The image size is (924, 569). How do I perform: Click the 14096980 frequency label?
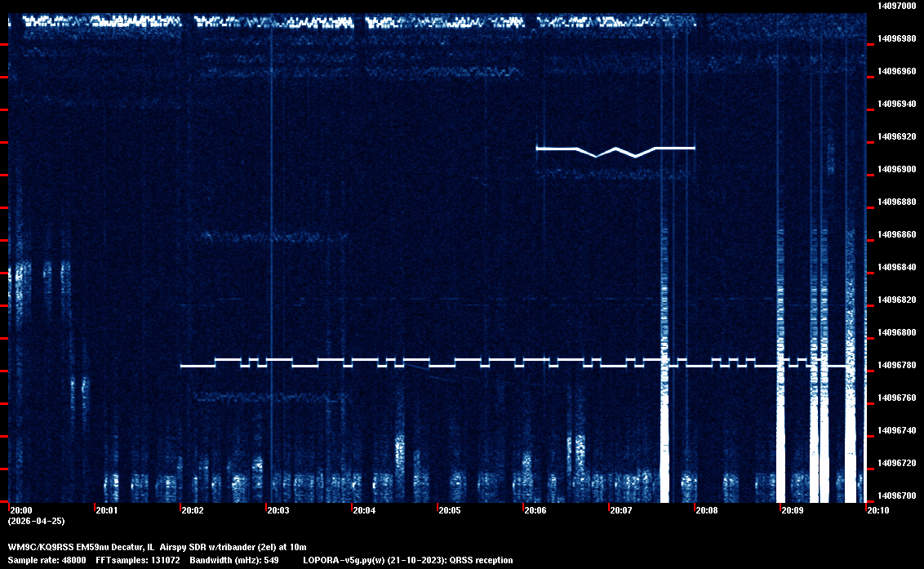click(896, 38)
